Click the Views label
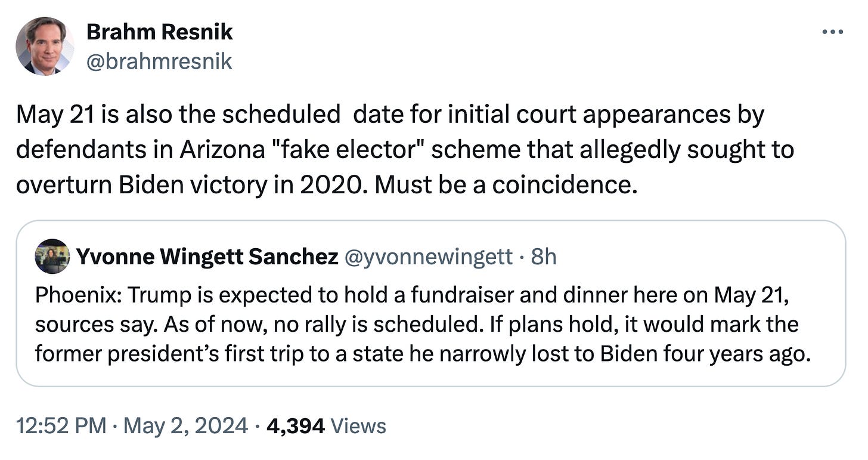The width and height of the screenshot is (868, 460). point(358,426)
